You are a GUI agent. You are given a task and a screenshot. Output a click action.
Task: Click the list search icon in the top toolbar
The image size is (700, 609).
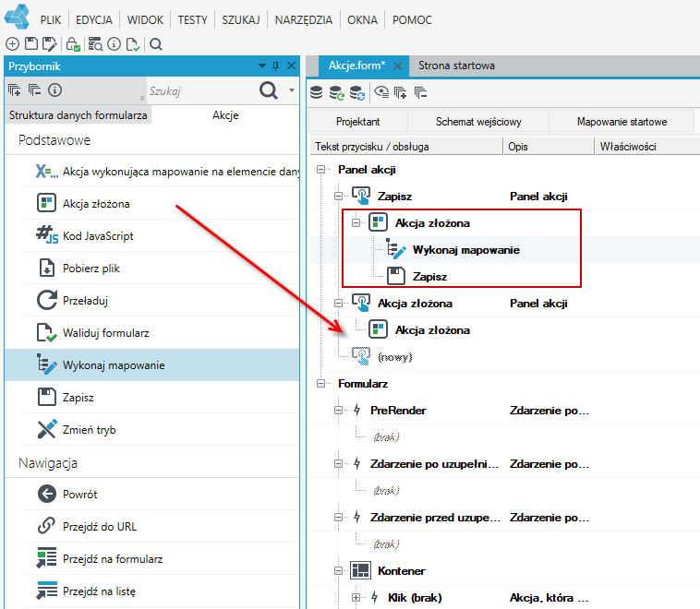[95, 43]
